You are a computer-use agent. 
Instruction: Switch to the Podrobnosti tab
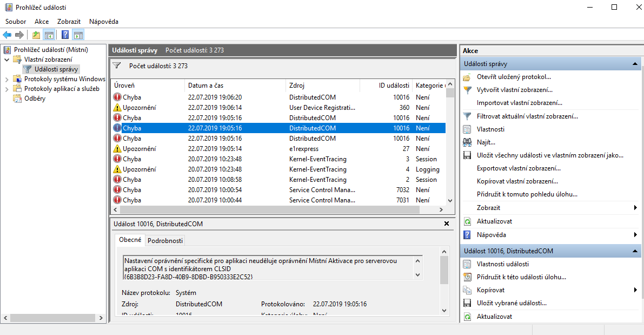tap(165, 240)
